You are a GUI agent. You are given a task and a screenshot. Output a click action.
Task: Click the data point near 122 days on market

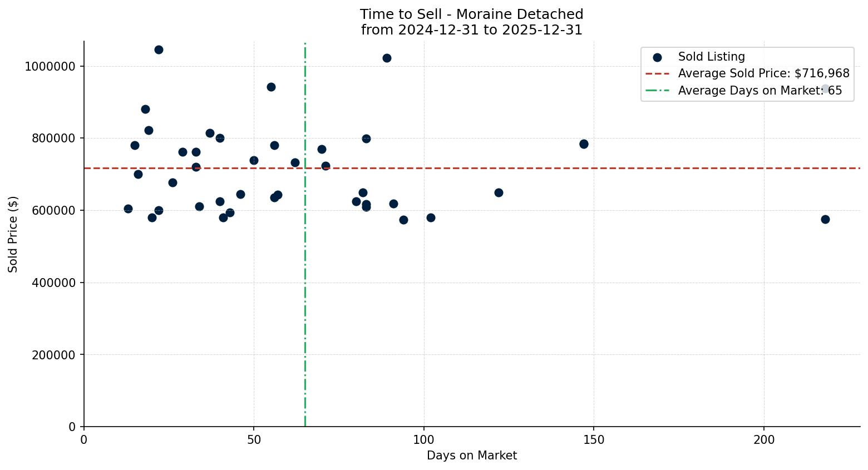[x=499, y=193]
